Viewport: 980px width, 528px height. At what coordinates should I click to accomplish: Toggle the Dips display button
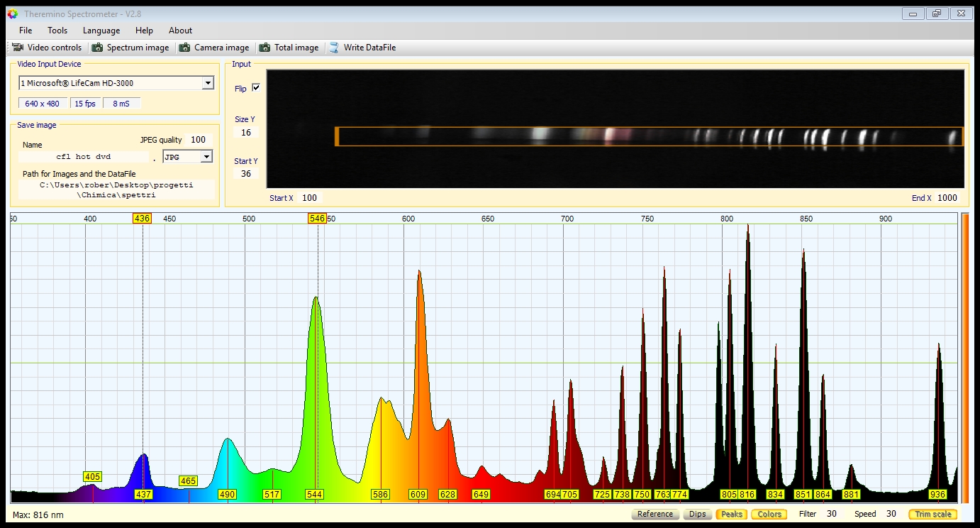pyautogui.click(x=697, y=514)
